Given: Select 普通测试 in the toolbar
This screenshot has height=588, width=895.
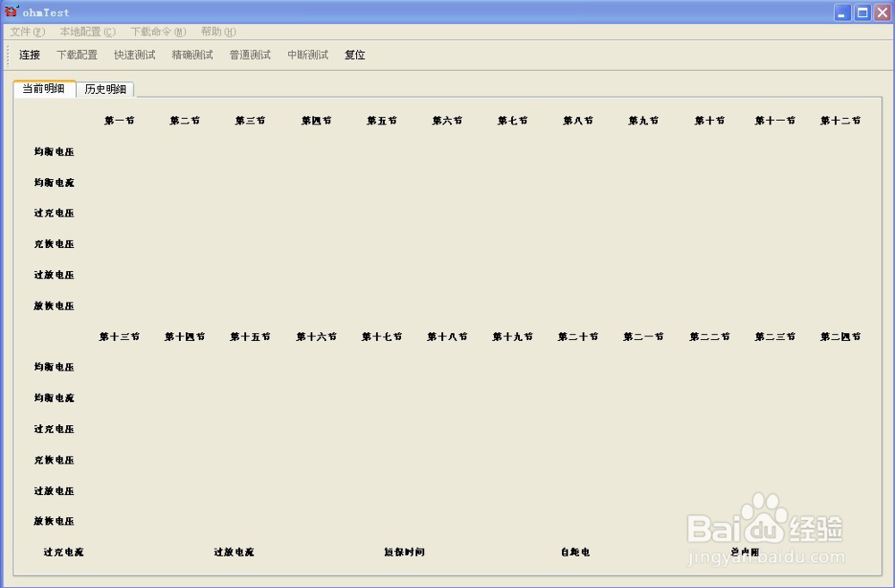Looking at the screenshot, I should tap(250, 55).
